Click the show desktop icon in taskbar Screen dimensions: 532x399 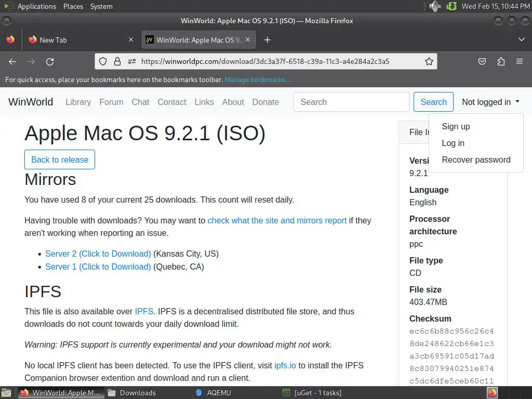pos(6,393)
